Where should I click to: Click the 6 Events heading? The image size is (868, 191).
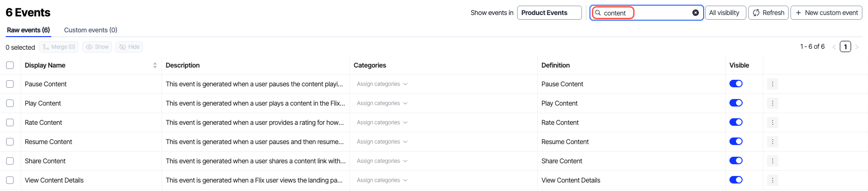coord(28,13)
